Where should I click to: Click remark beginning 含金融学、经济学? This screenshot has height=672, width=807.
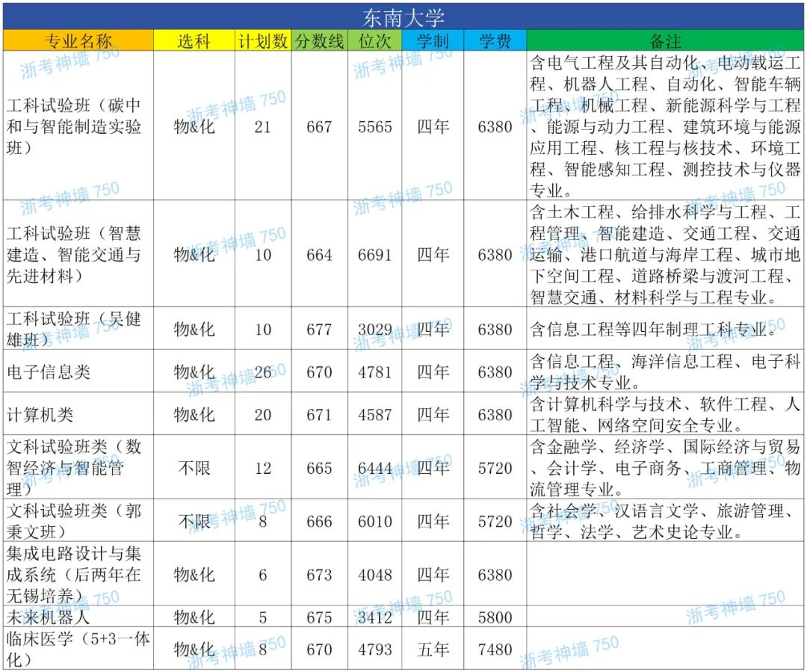pyautogui.click(x=665, y=468)
